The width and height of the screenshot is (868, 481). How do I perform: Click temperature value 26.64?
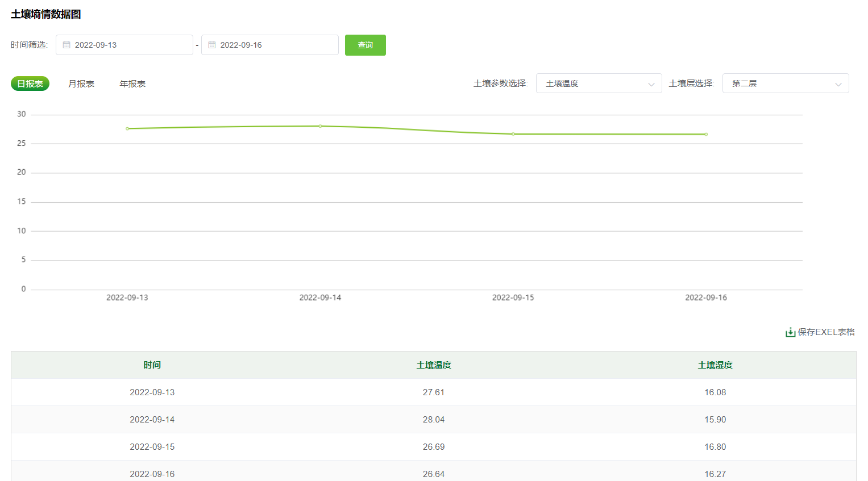(434, 474)
